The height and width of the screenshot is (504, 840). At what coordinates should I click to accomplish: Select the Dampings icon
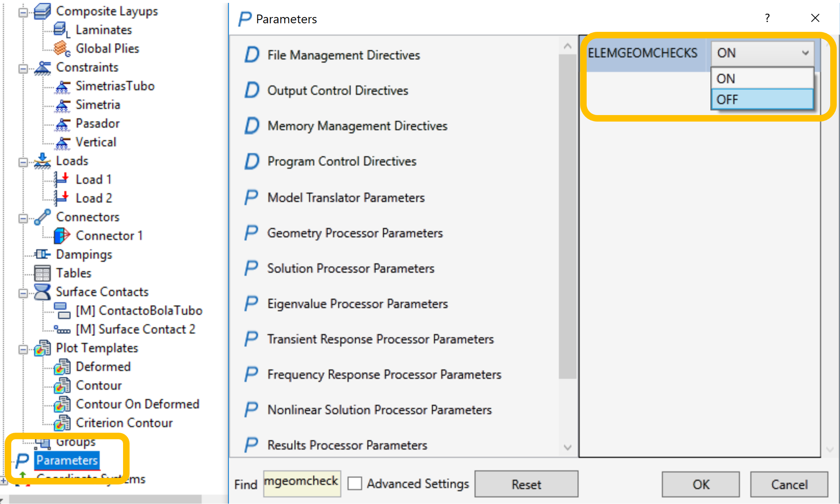pos(43,254)
